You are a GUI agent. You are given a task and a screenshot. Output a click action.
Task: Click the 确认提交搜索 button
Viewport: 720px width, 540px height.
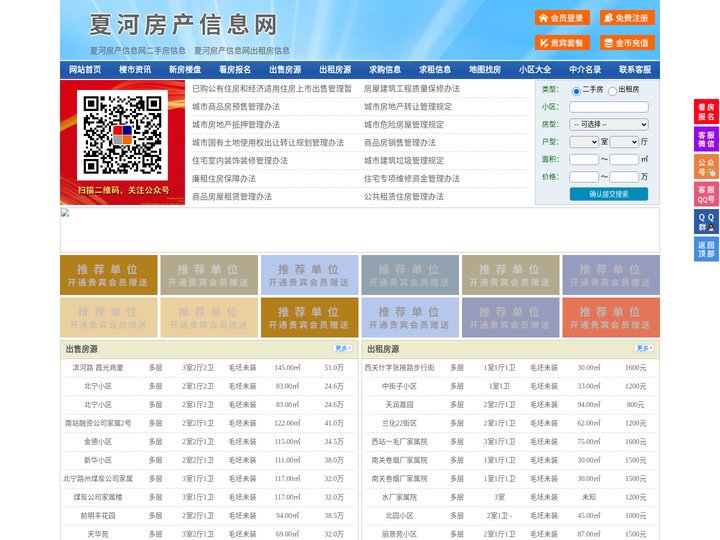pyautogui.click(x=609, y=194)
